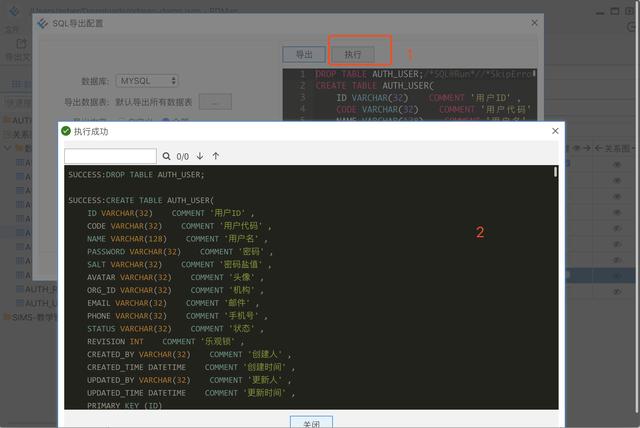Screen dimensions: 640x428
Task: Click the PASSWORD VARCHAR(32) line
Action: point(180,251)
